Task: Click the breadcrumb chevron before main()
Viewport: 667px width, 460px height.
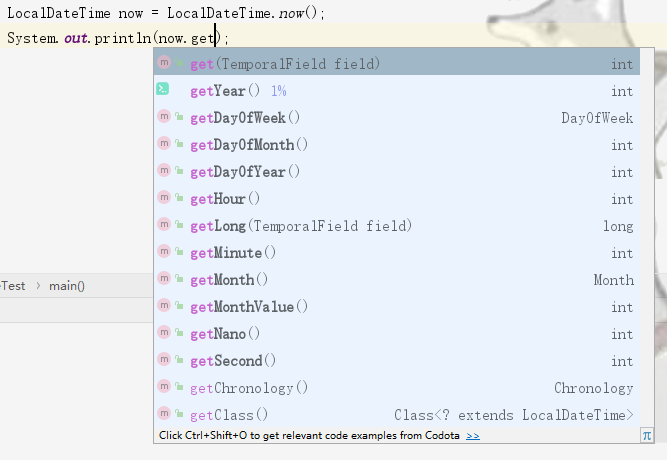Action: point(38,286)
